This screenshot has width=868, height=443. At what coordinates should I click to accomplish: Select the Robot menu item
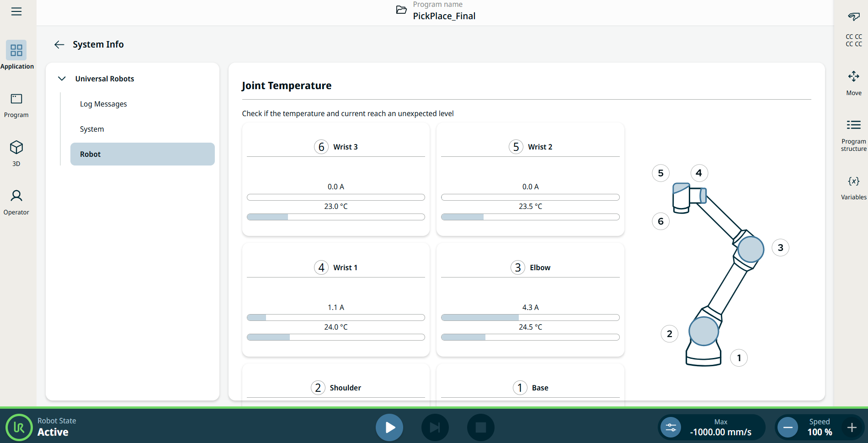[x=142, y=154]
